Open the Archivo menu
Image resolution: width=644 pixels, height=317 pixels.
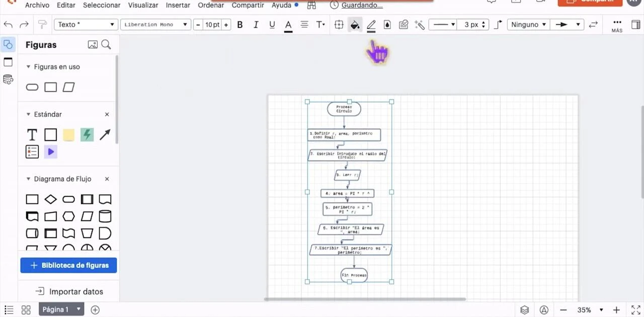pos(37,5)
